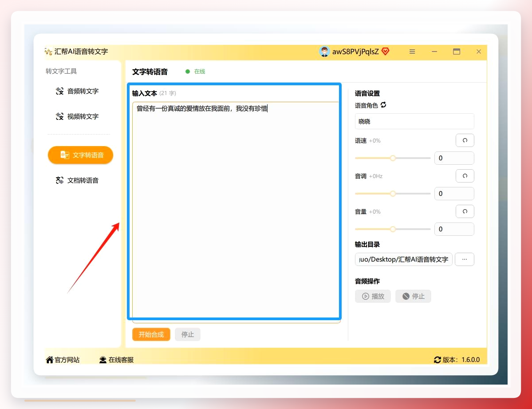Open 文档转语音 tool in sidebar
Viewport: 532px width, 409px height.
tap(77, 180)
